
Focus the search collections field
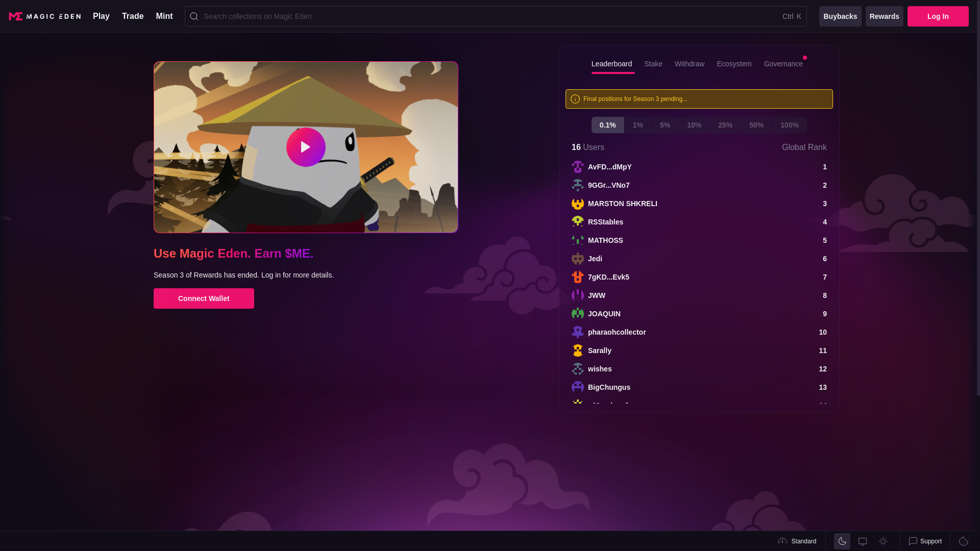tap(496, 16)
